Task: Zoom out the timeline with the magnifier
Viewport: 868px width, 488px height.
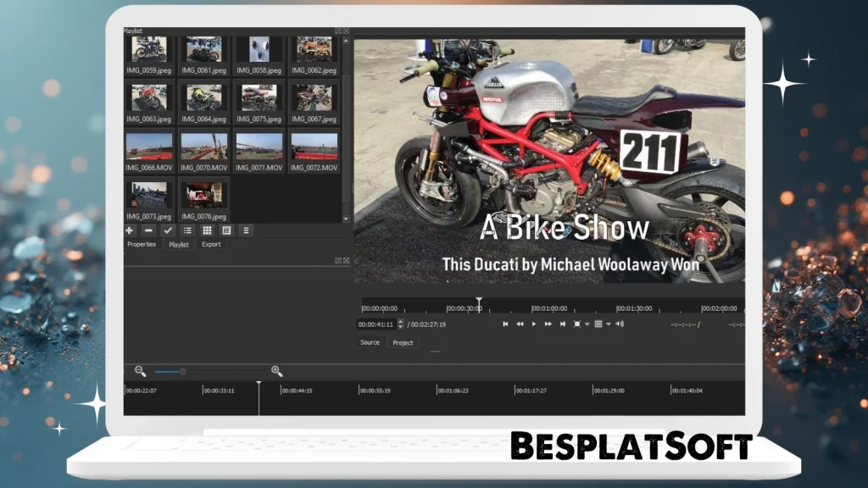Action: [x=141, y=371]
